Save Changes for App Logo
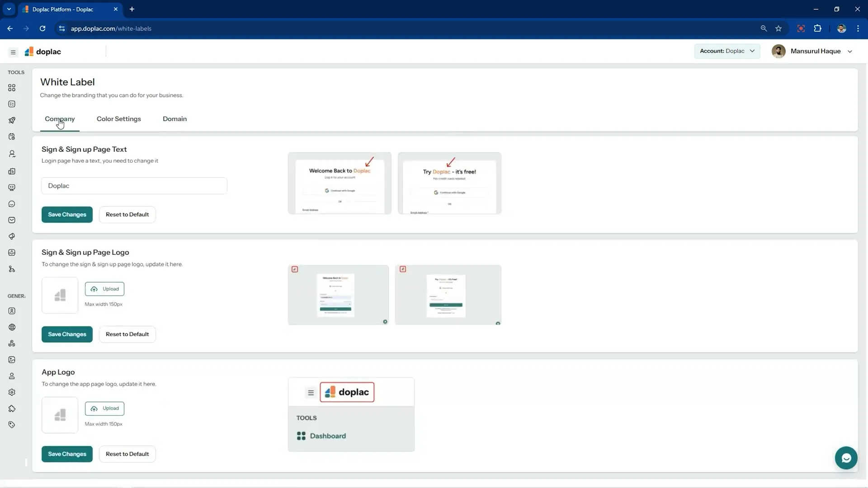The width and height of the screenshot is (868, 488). 67,454
